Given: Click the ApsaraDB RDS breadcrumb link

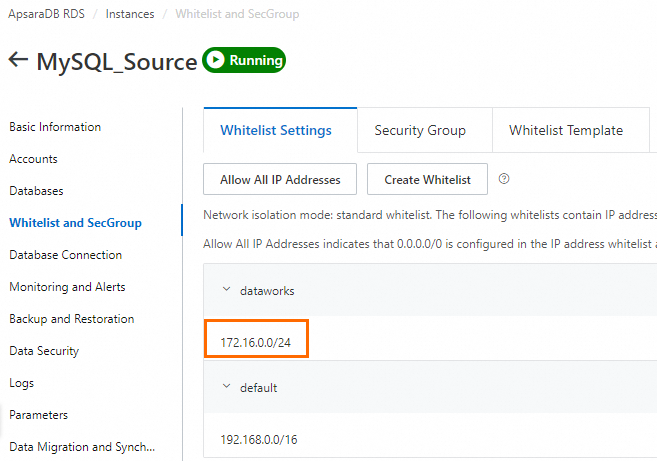Looking at the screenshot, I should click(46, 15).
